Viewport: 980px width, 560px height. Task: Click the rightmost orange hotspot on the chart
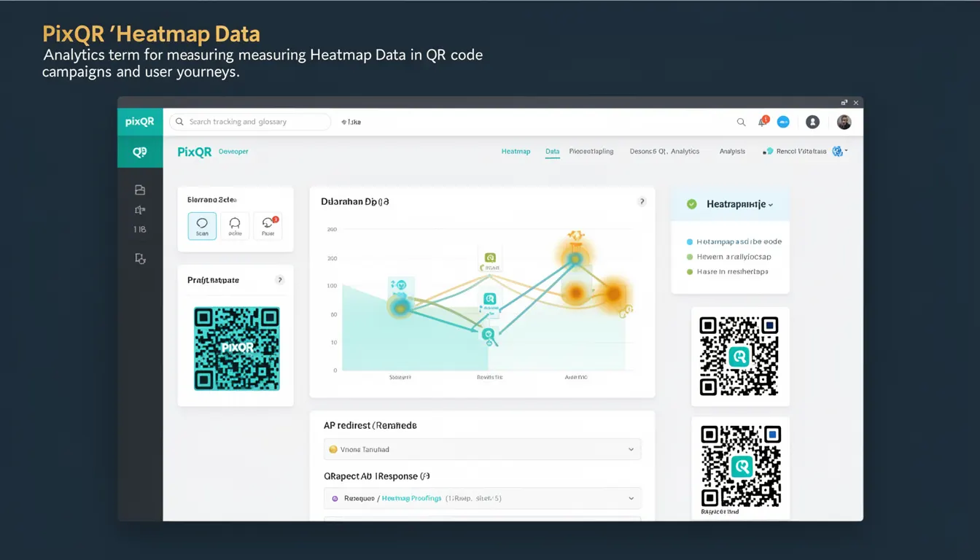pos(613,294)
